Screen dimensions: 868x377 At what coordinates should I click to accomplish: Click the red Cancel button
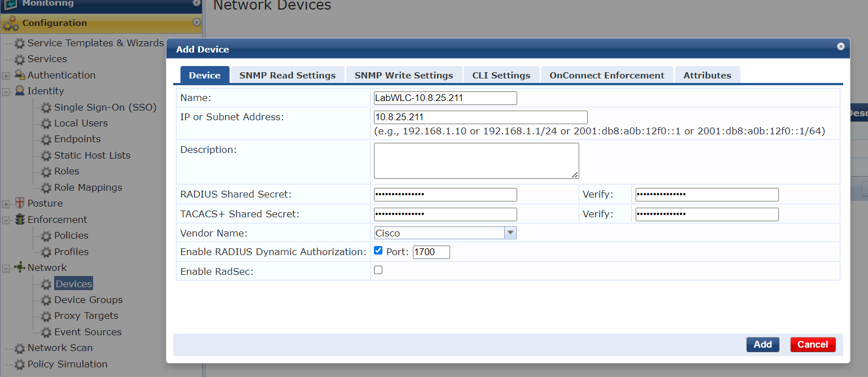(x=813, y=344)
